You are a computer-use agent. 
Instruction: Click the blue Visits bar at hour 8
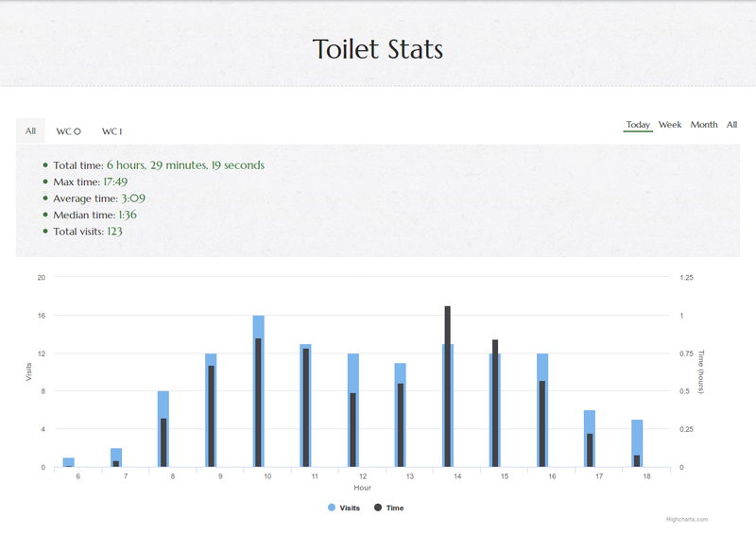click(x=163, y=405)
